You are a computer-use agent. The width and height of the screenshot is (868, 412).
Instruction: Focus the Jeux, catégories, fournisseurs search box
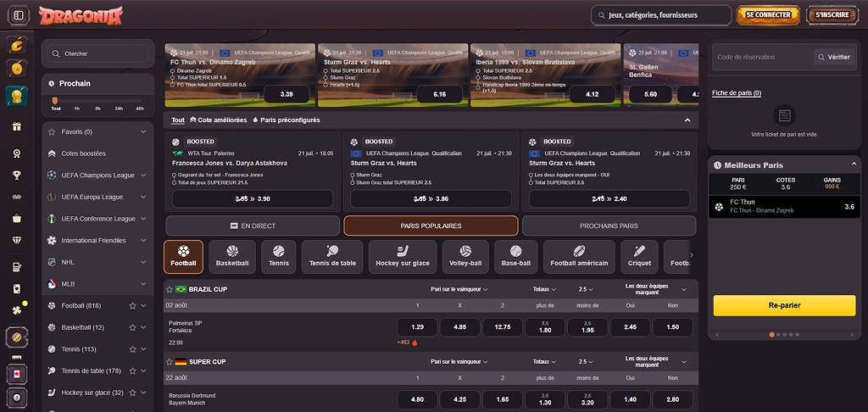[x=661, y=15]
